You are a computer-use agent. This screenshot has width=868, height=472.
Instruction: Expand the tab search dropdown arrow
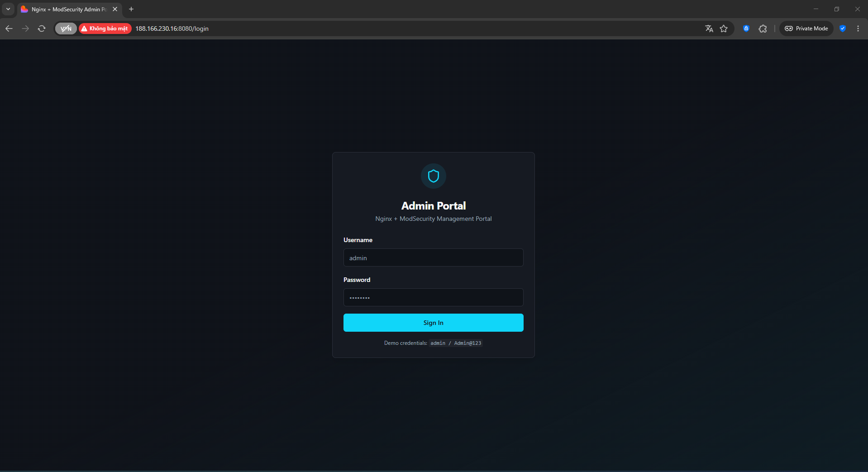pos(8,9)
